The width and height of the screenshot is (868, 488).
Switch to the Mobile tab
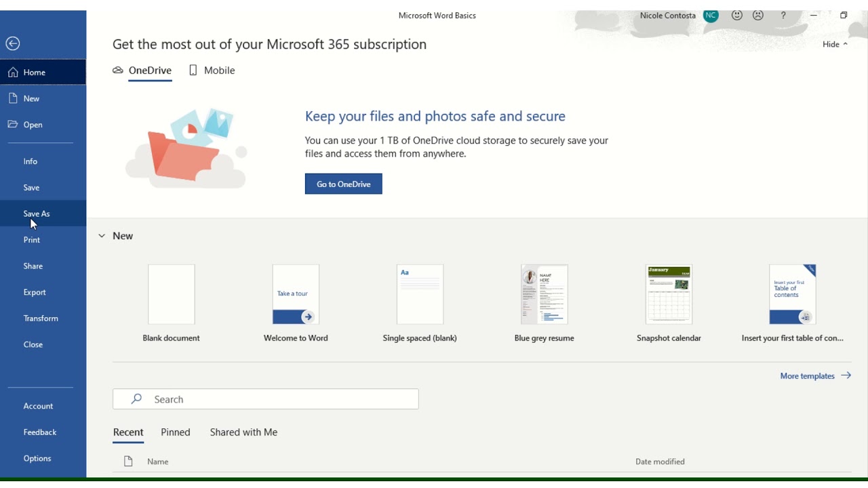coord(212,70)
